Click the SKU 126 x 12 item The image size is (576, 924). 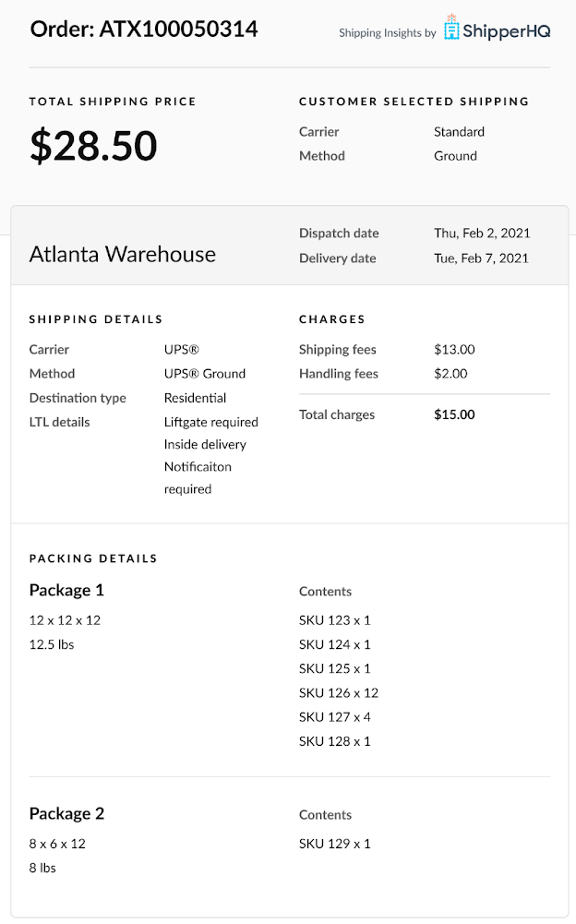(x=339, y=692)
